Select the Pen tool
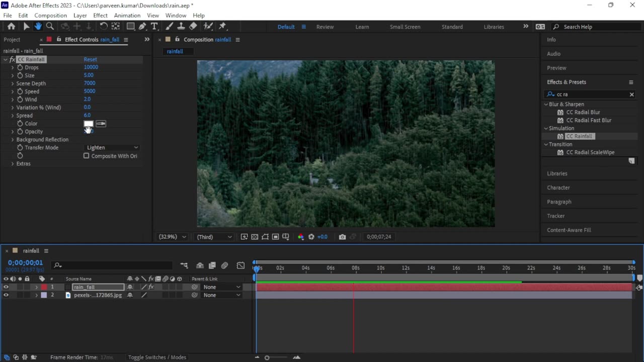The height and width of the screenshot is (362, 644). click(142, 27)
